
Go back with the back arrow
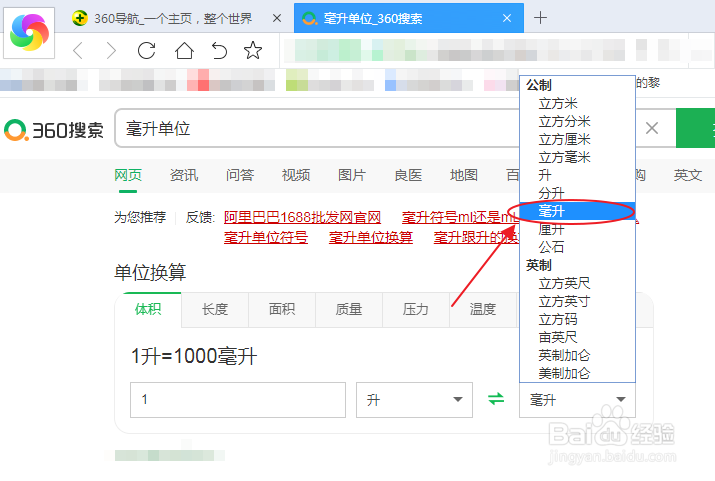point(78,50)
